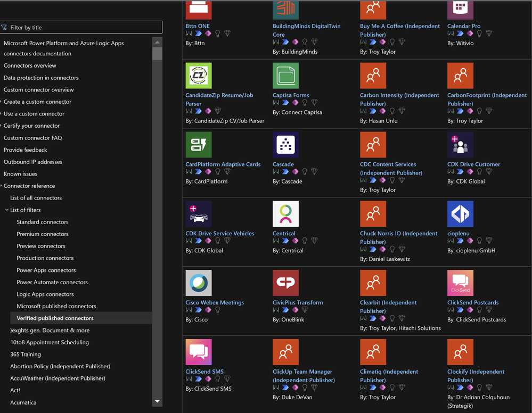Open the Centrical connector icon
Viewport: 532px width, 413px height.
(x=285, y=213)
